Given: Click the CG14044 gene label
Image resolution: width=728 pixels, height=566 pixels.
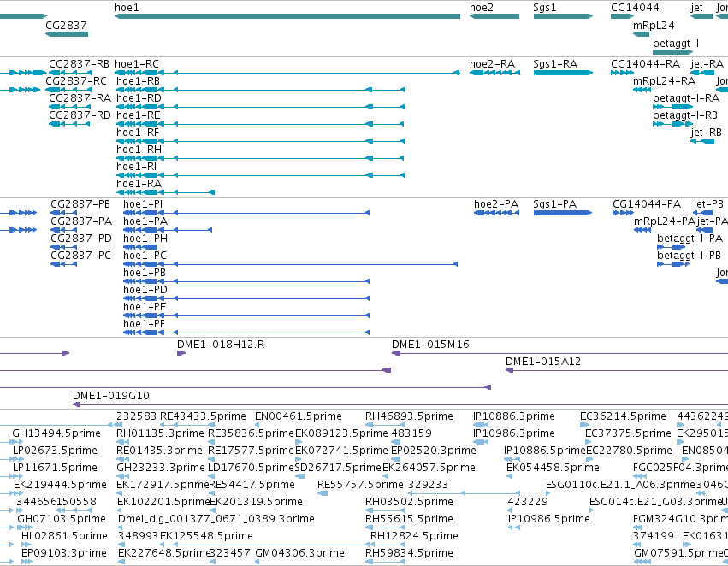Looking at the screenshot, I should coord(635,8).
